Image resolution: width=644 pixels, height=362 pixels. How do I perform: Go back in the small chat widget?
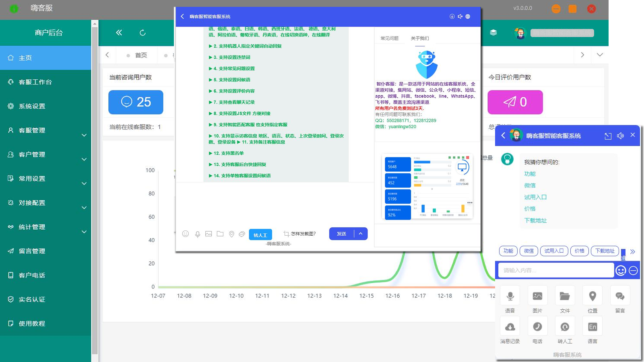[503, 136]
